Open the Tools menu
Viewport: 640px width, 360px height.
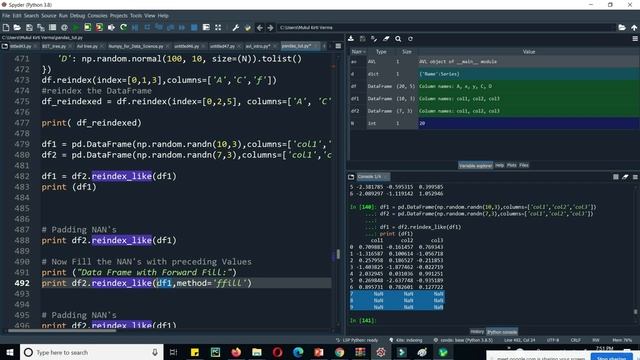tap(136, 16)
